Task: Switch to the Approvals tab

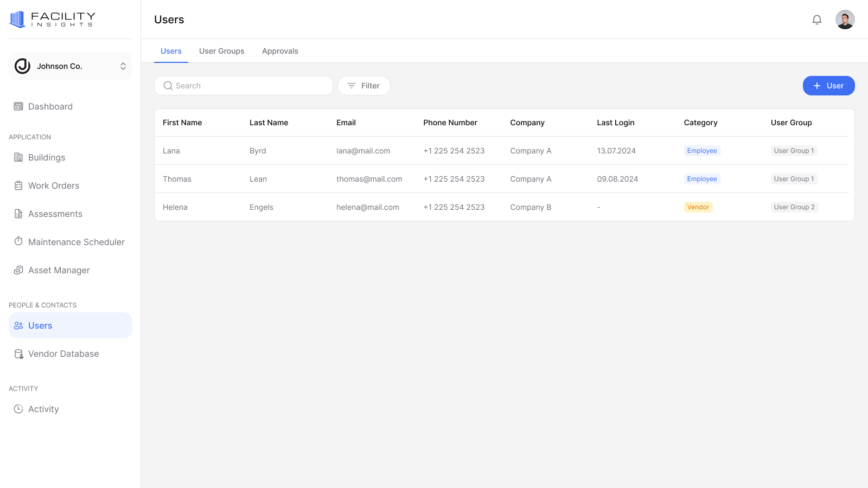Action: (280, 51)
